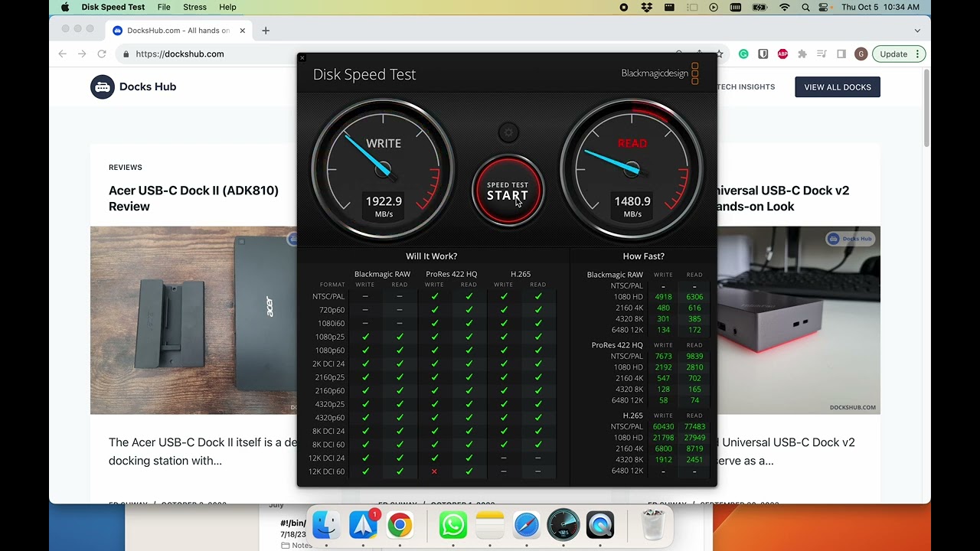This screenshot has width=980, height=551.
Task: Click the Will It Work? heading
Action: [x=431, y=256]
